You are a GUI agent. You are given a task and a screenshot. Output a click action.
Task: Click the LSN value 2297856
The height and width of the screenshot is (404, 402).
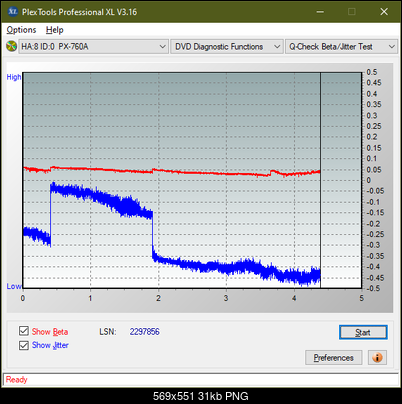pos(145,332)
